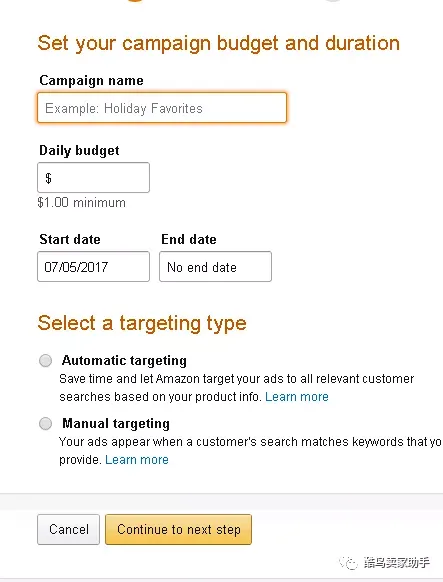Viewport: 443px width, 582px height.
Task: Click the 'Campaign name' field label
Action: click(91, 81)
